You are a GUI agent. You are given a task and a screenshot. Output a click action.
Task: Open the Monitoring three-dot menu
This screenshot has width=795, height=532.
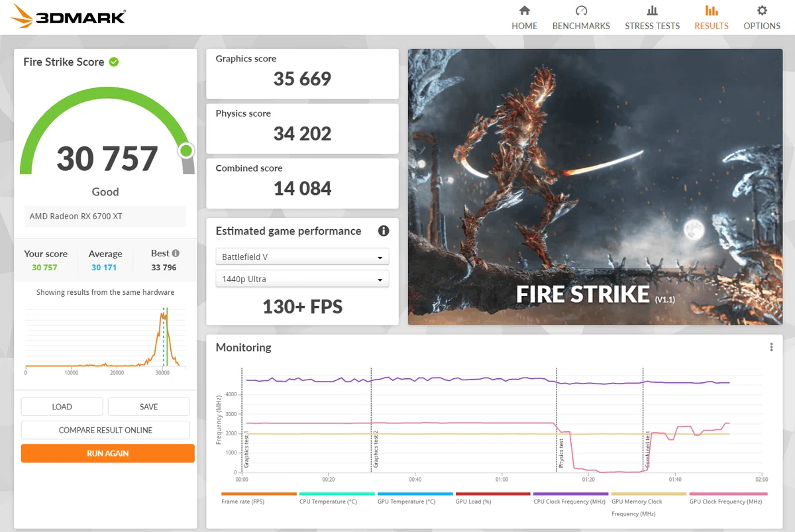(771, 347)
